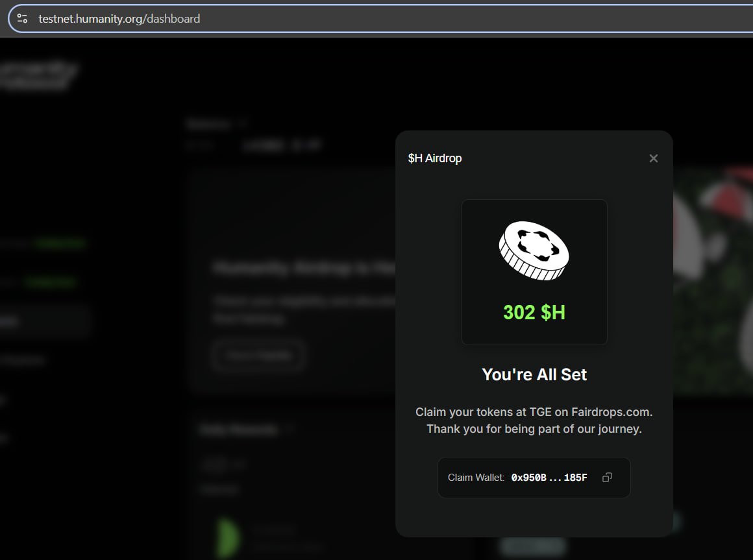Click the Fairdrops.com claim message text

[534, 412]
